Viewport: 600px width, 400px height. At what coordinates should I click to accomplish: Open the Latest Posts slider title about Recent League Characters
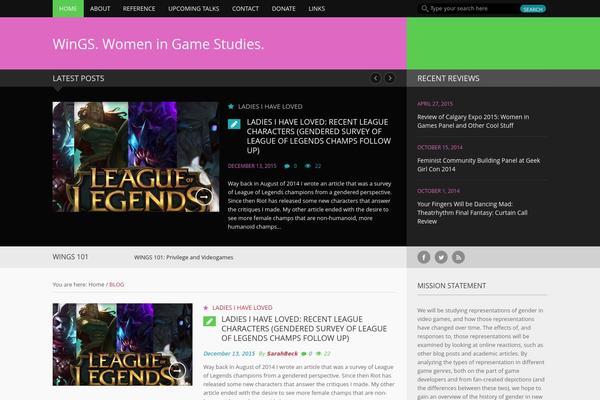pyautogui.click(x=318, y=136)
